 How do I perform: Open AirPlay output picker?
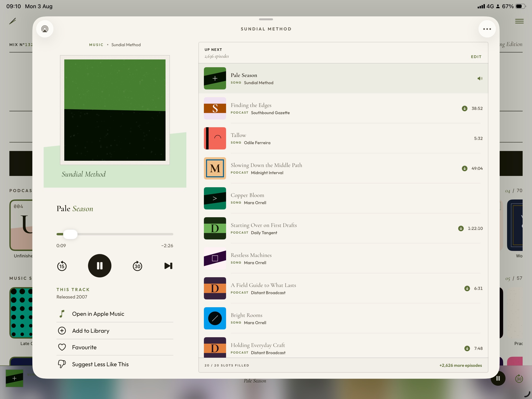[45, 29]
